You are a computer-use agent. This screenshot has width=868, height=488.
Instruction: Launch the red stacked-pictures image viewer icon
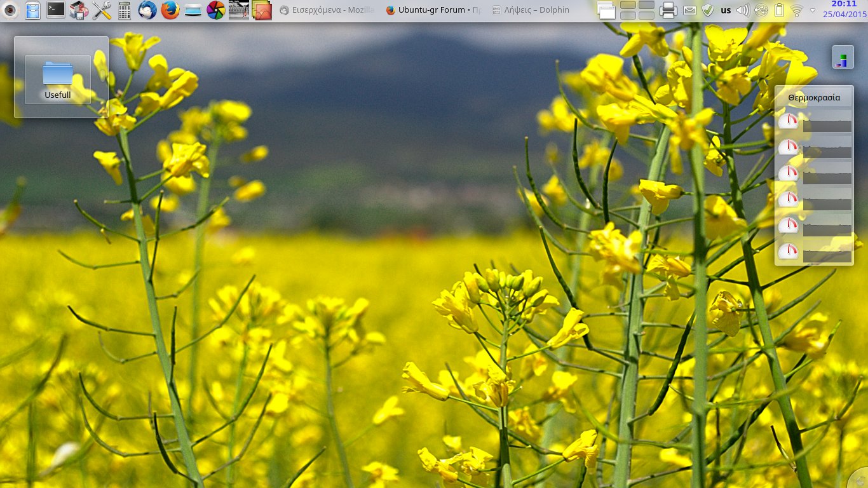262,10
